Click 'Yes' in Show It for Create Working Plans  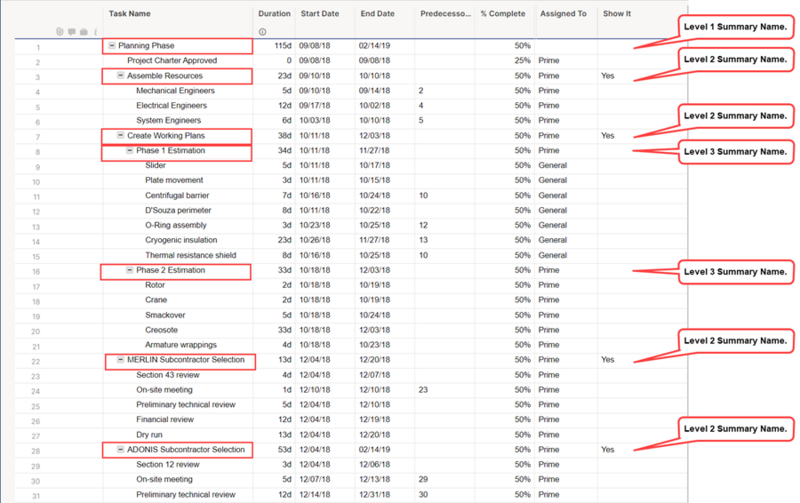click(x=607, y=135)
